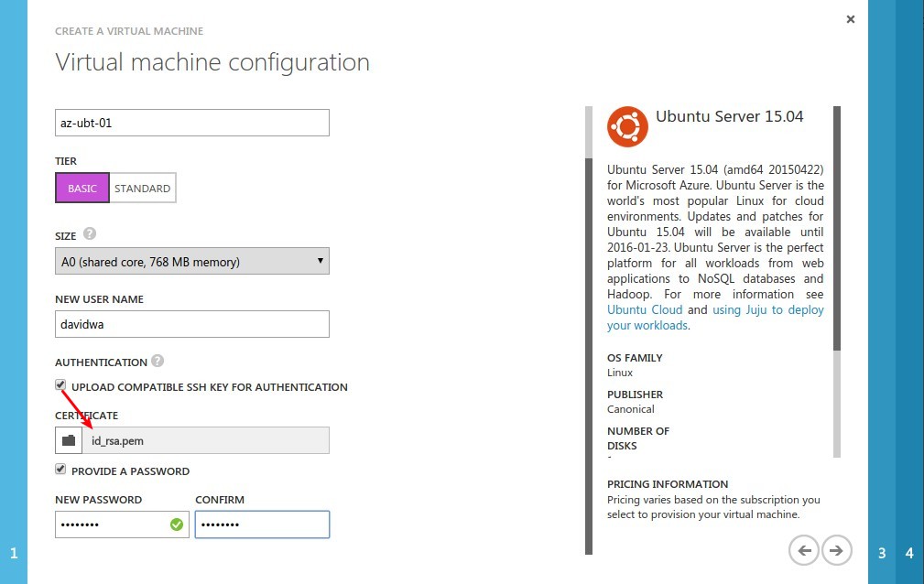Close the wizard with the X icon
This screenshot has width=924, height=584.
point(851,19)
